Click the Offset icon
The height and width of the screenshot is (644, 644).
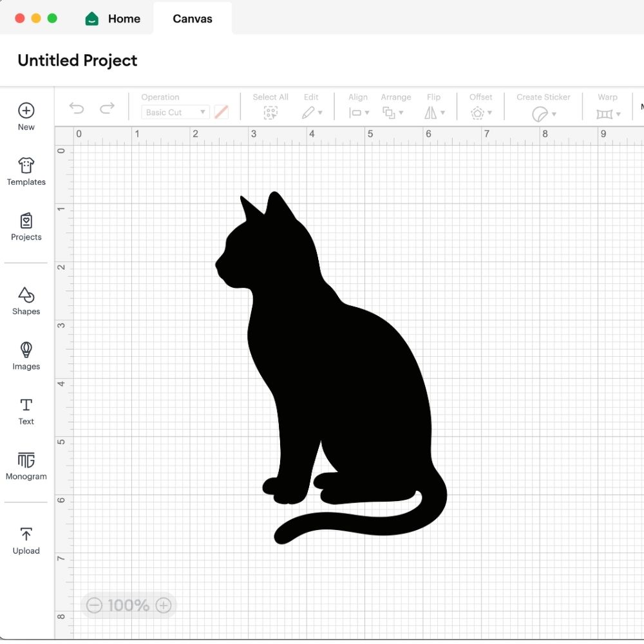477,113
